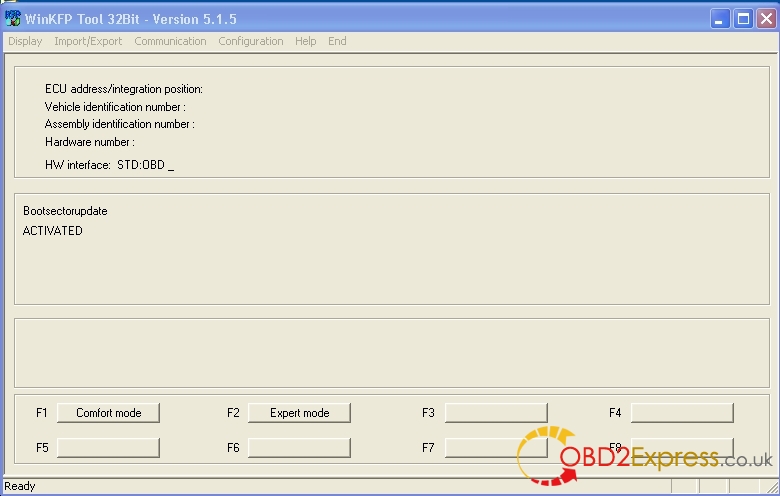Start Expert mode with the F2 button
Image resolution: width=780 pixels, height=496 pixels.
point(299,413)
